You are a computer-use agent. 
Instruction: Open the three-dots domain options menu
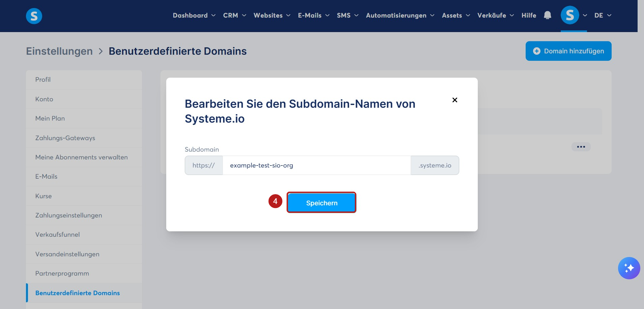581,147
